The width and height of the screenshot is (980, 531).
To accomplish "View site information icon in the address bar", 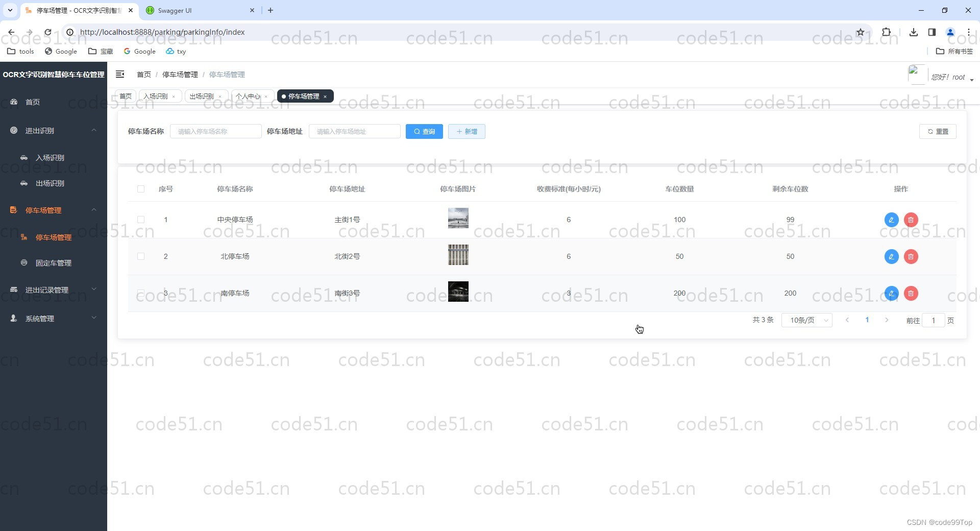I will coord(70,32).
